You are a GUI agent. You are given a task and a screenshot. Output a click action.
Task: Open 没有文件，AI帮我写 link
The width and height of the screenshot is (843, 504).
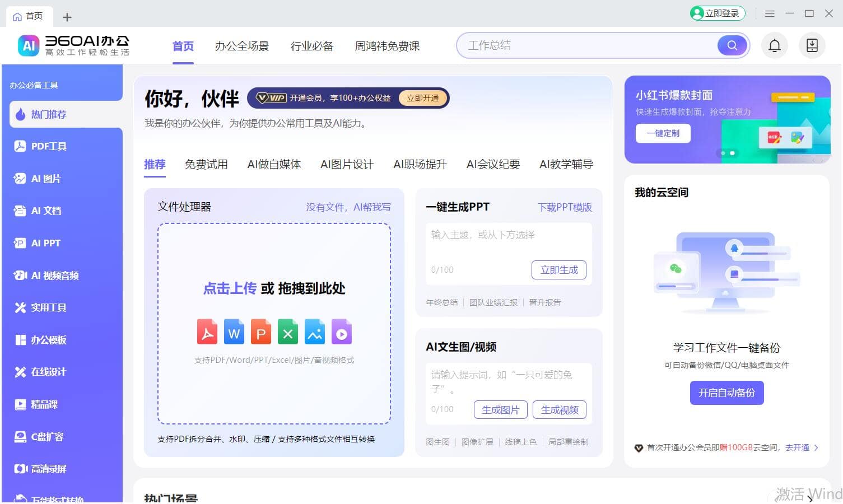348,207
